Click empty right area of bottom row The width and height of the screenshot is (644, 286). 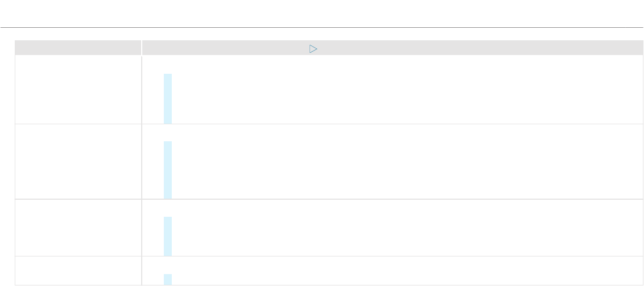406,271
